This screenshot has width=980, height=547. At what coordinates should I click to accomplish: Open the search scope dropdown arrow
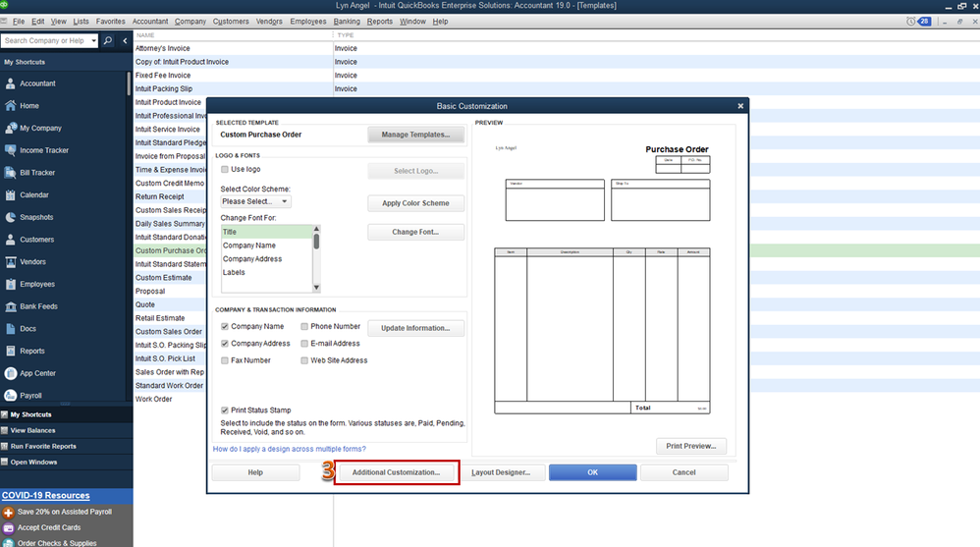click(x=93, y=40)
